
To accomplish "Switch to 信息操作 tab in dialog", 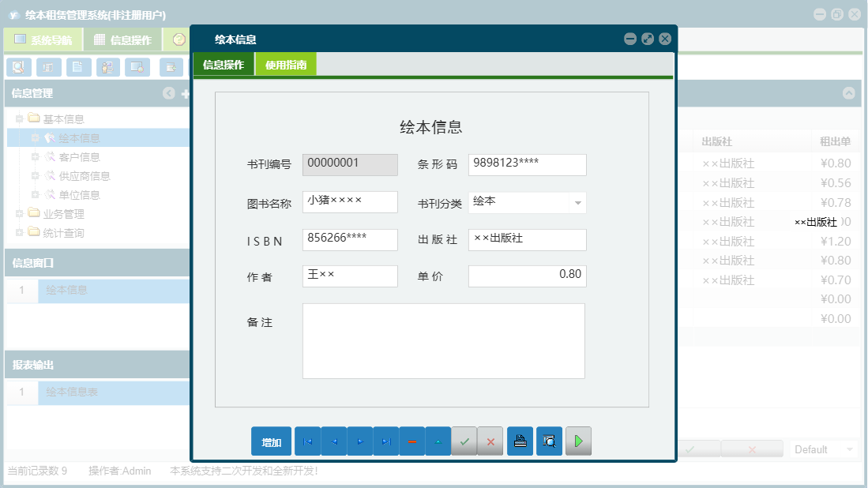I will pyautogui.click(x=224, y=65).
